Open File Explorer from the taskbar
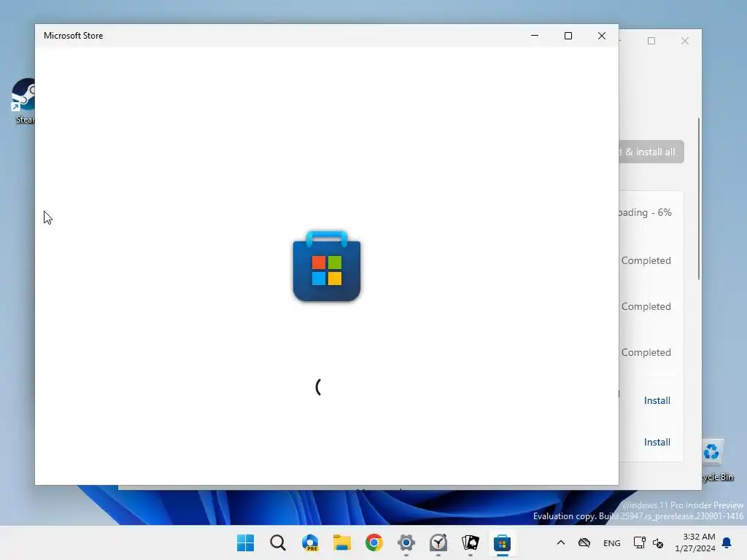This screenshot has height=560, width=747. [342, 542]
